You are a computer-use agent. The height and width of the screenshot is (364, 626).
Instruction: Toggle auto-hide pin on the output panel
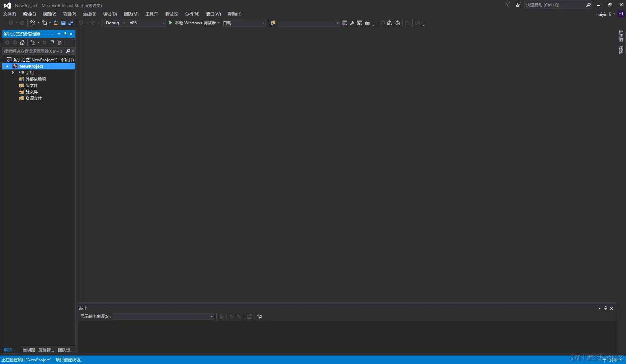(x=605, y=308)
